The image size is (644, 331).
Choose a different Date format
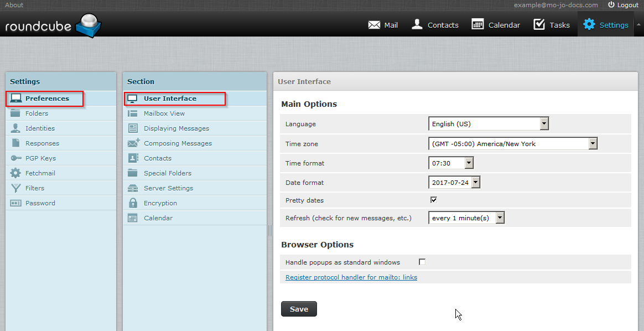pos(454,183)
